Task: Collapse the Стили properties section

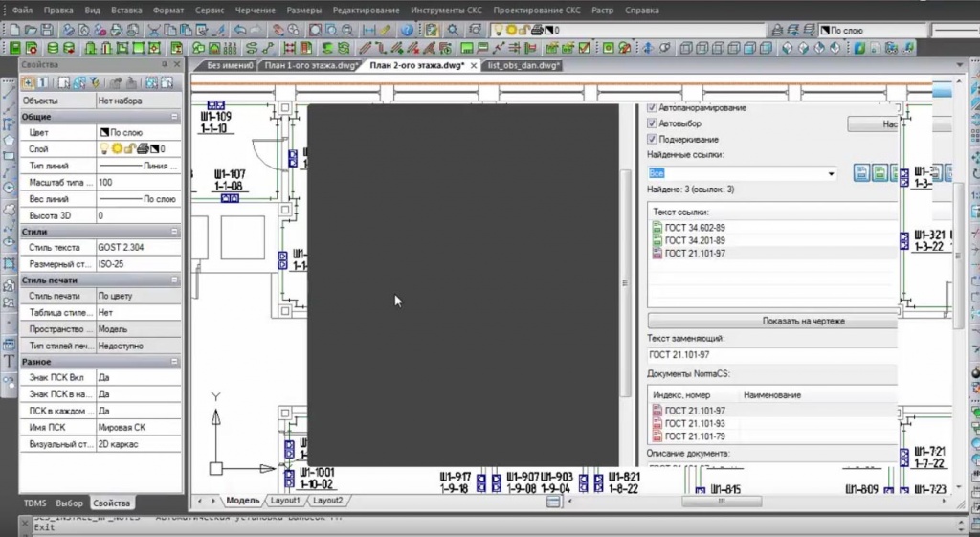Action: point(174,232)
